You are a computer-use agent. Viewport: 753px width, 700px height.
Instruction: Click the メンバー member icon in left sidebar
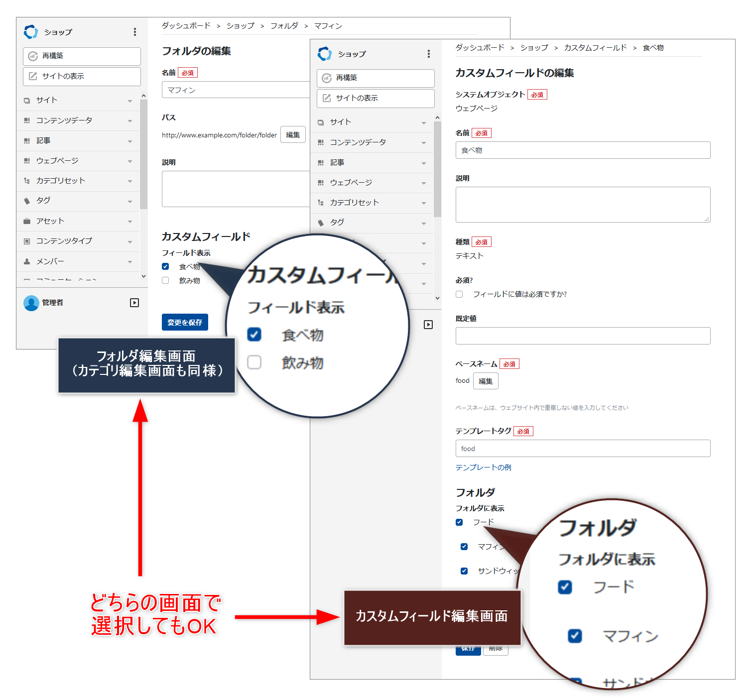pos(27,261)
